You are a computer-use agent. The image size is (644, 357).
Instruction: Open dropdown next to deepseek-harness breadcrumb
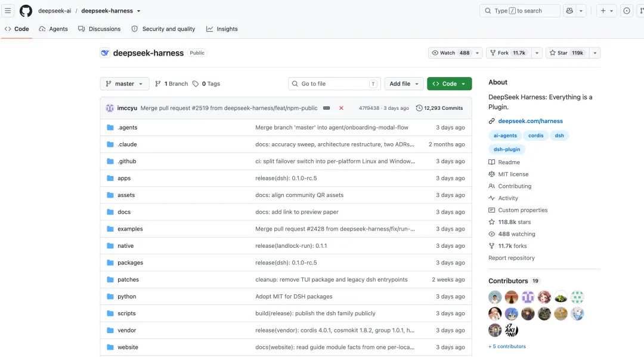tap(138, 11)
